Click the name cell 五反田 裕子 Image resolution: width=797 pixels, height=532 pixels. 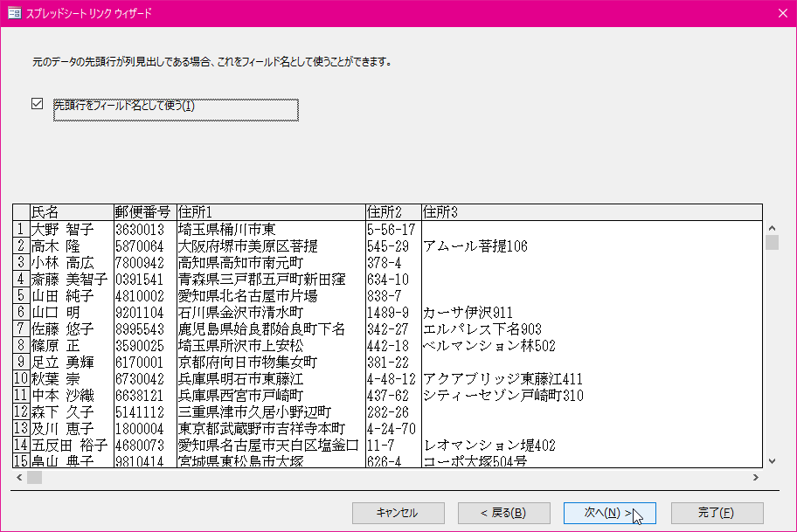72,446
